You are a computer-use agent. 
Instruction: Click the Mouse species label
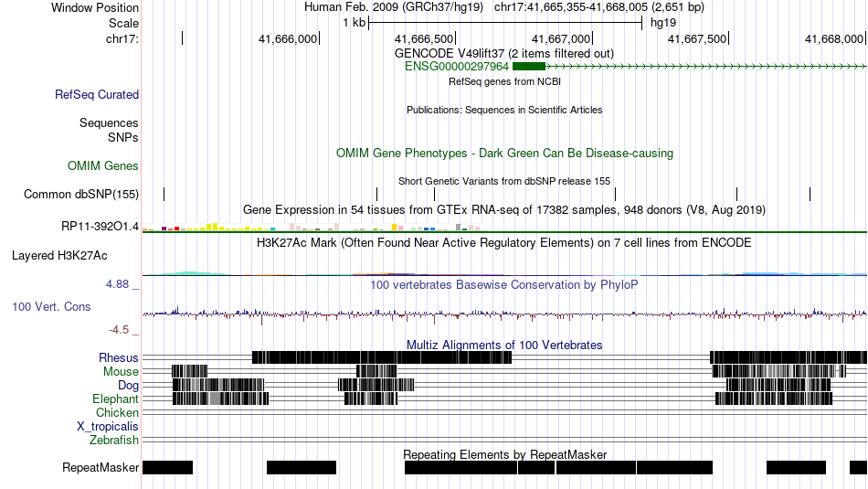tap(121, 372)
